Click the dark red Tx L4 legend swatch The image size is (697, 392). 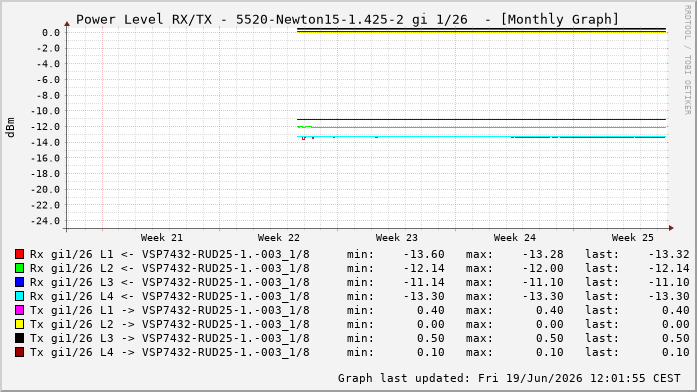click(19, 352)
